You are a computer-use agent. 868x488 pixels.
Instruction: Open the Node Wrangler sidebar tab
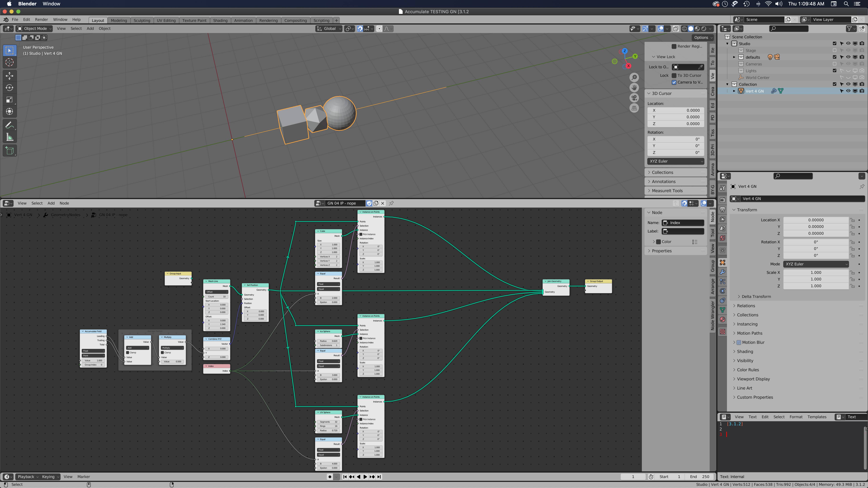[712, 316]
